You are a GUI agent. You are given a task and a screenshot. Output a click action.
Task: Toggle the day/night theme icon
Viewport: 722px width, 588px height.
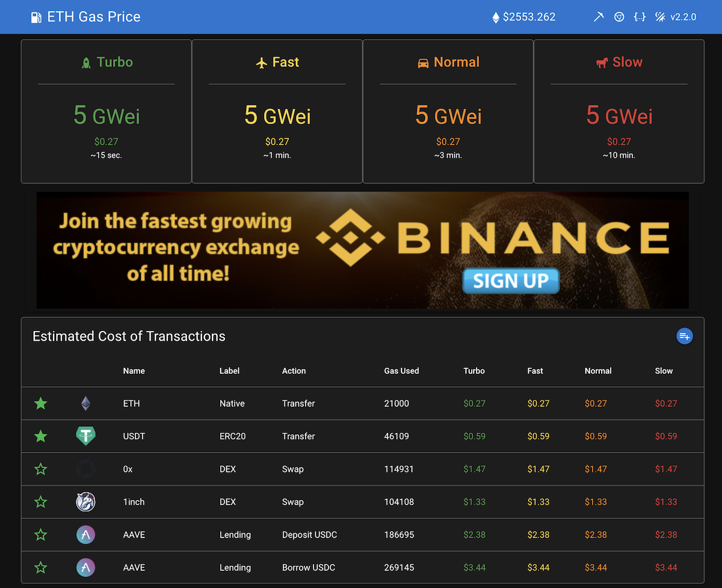[x=660, y=17]
